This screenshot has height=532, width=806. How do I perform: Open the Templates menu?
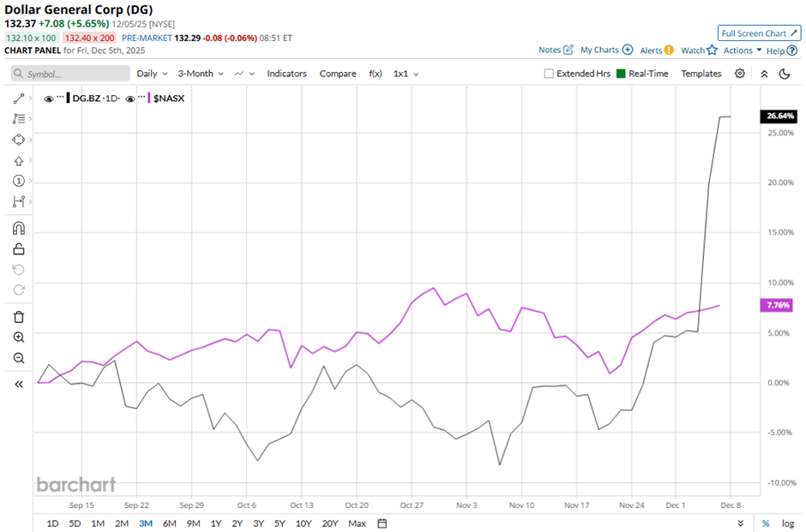[x=701, y=74]
